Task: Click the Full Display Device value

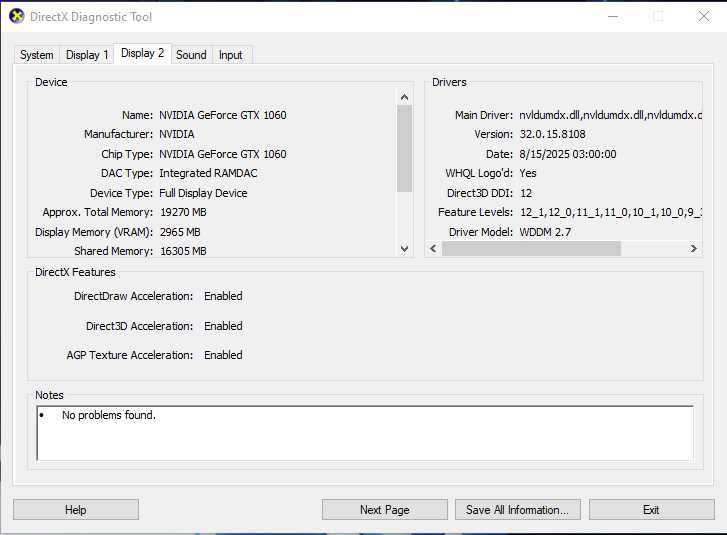Action: [203, 193]
